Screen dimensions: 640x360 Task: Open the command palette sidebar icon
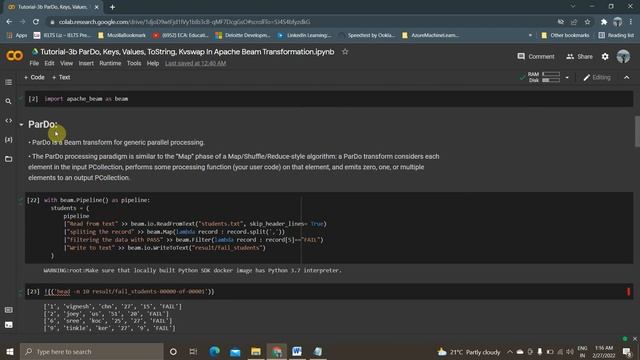[x=8, y=310]
